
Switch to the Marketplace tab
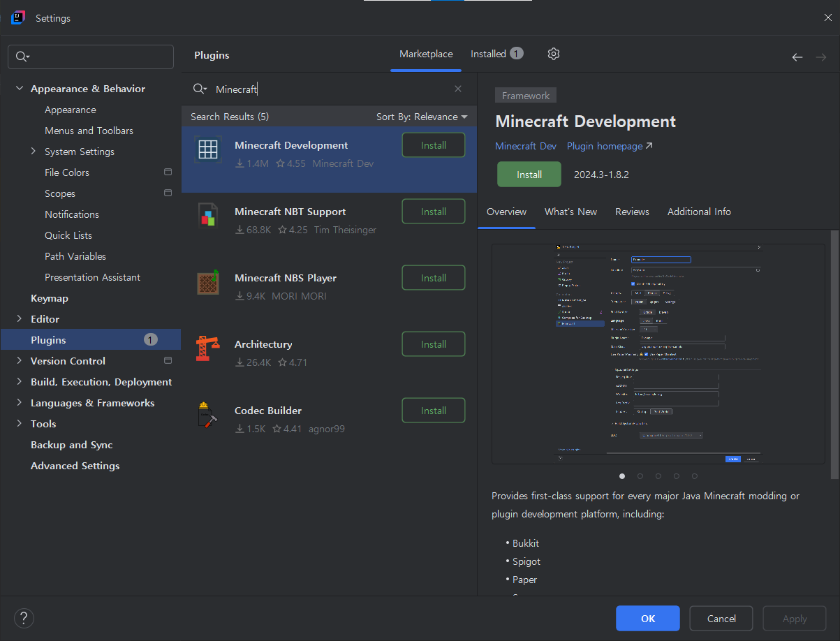[426, 54]
